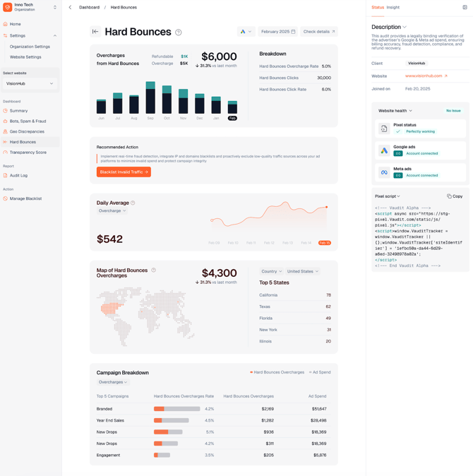Collapse the Settings section chevron
This screenshot has height=476, width=473.
tap(55, 36)
